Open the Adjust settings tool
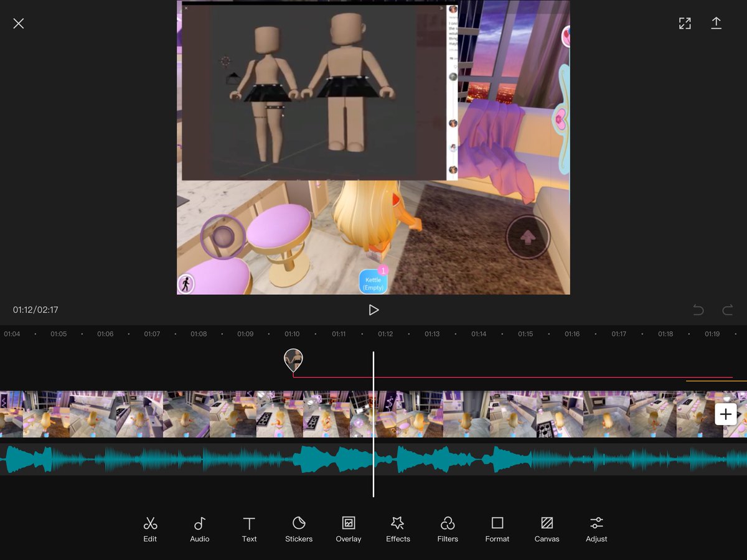The height and width of the screenshot is (560, 747). point(596,529)
